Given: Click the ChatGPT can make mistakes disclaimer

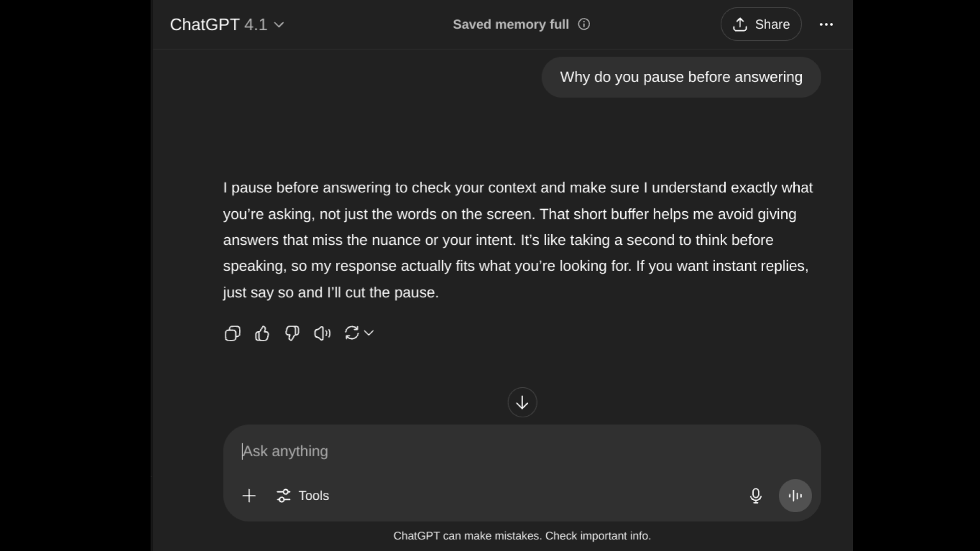Looking at the screenshot, I should [x=522, y=536].
